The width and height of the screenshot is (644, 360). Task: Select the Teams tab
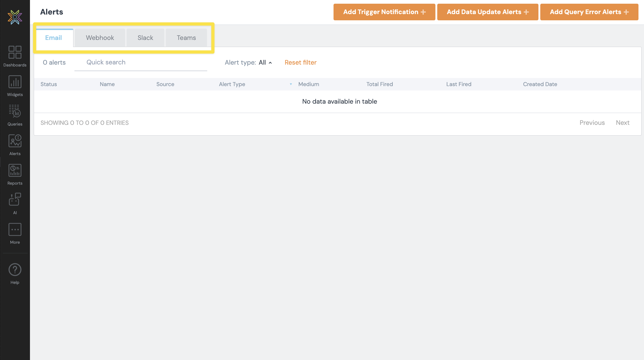186,38
